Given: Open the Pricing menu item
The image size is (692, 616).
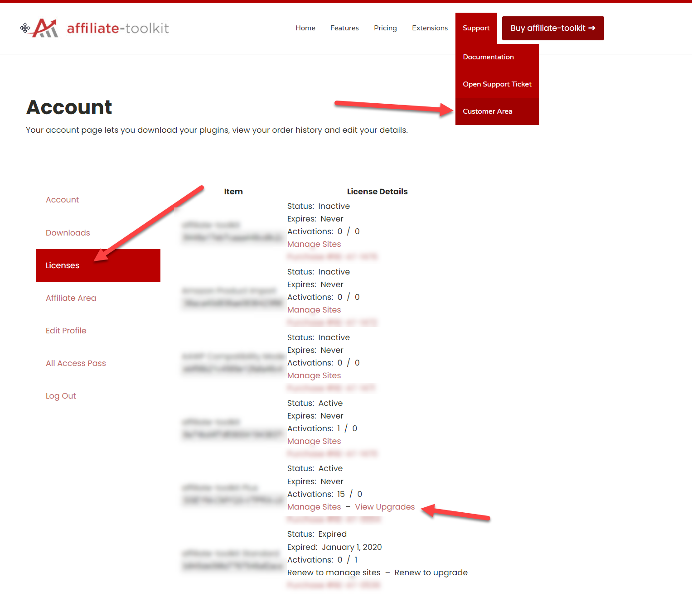Looking at the screenshot, I should [385, 28].
